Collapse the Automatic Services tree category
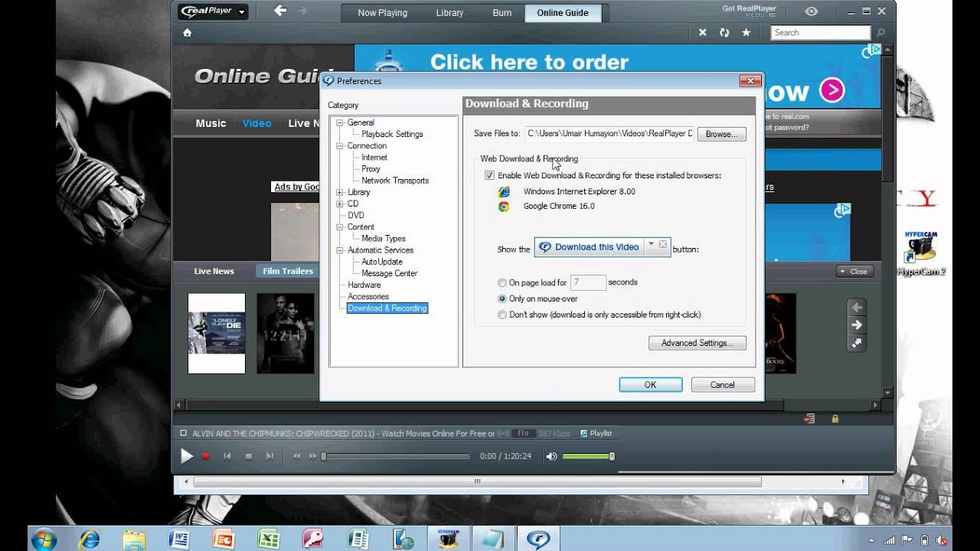 pos(340,250)
